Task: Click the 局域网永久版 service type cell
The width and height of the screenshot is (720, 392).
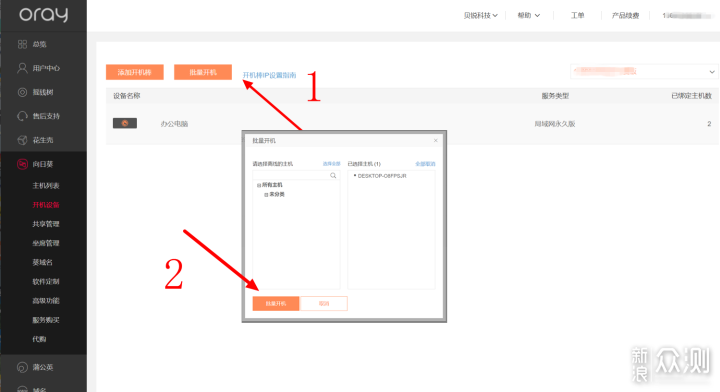Action: (x=555, y=124)
